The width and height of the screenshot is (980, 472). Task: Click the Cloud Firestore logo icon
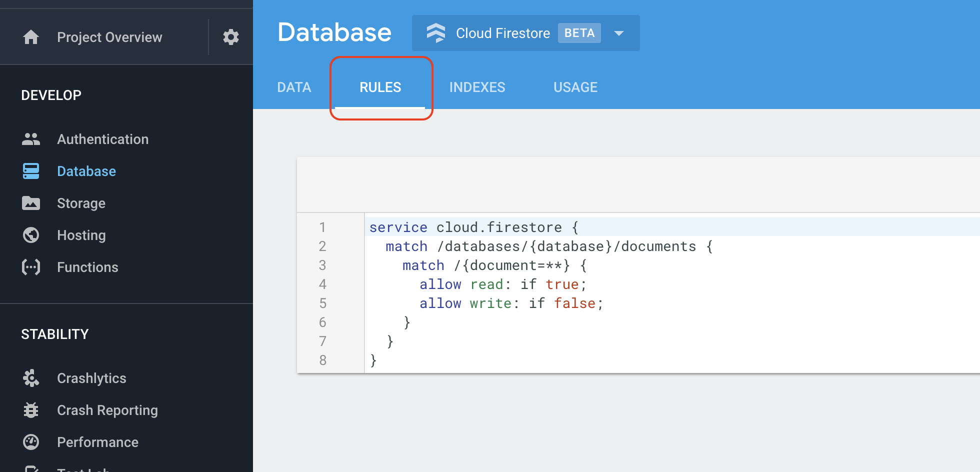(436, 33)
